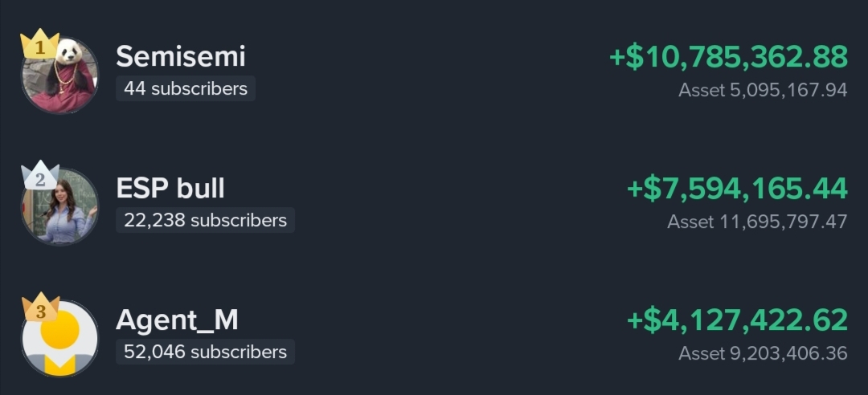Select the ESP bull username
This screenshot has width=868, height=395.
click(x=170, y=188)
